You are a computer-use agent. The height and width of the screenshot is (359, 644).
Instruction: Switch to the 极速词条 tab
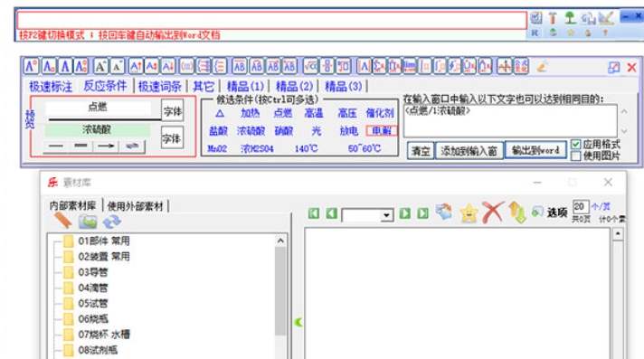click(160, 86)
